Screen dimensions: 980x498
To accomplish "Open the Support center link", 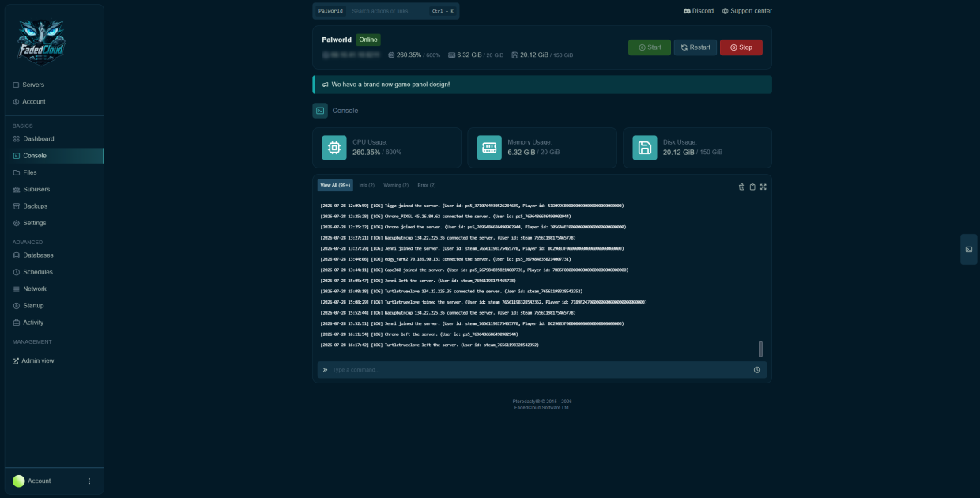I will (x=747, y=11).
